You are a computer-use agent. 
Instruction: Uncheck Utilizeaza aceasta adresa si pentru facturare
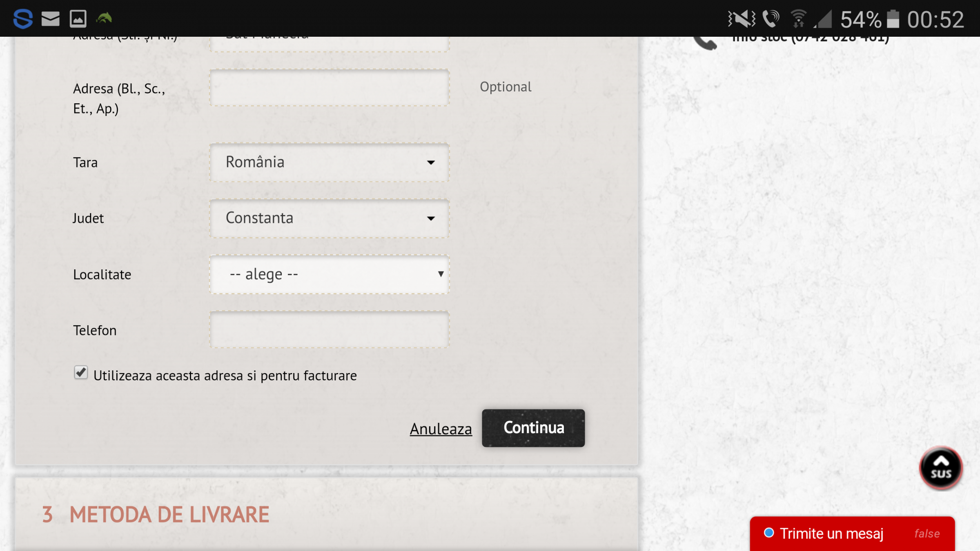point(81,373)
